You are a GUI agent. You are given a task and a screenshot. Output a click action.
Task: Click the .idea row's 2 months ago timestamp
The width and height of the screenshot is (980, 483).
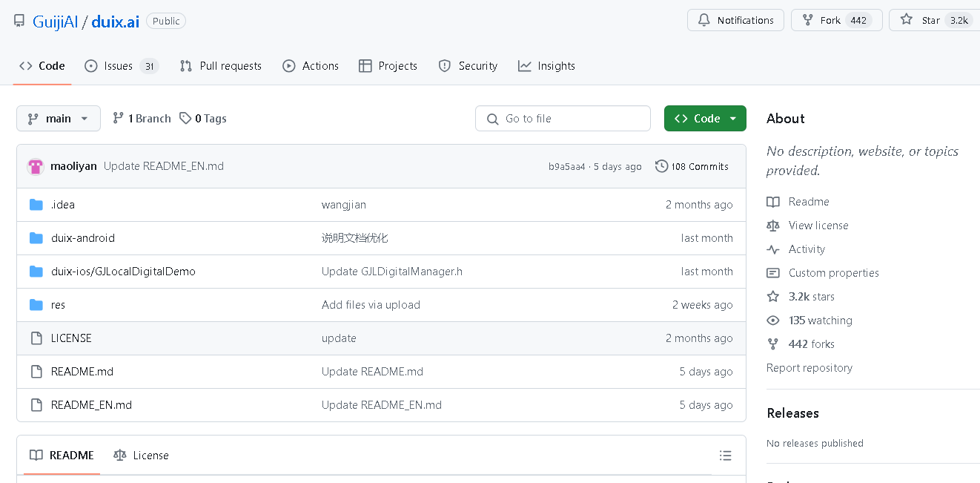pyautogui.click(x=699, y=205)
